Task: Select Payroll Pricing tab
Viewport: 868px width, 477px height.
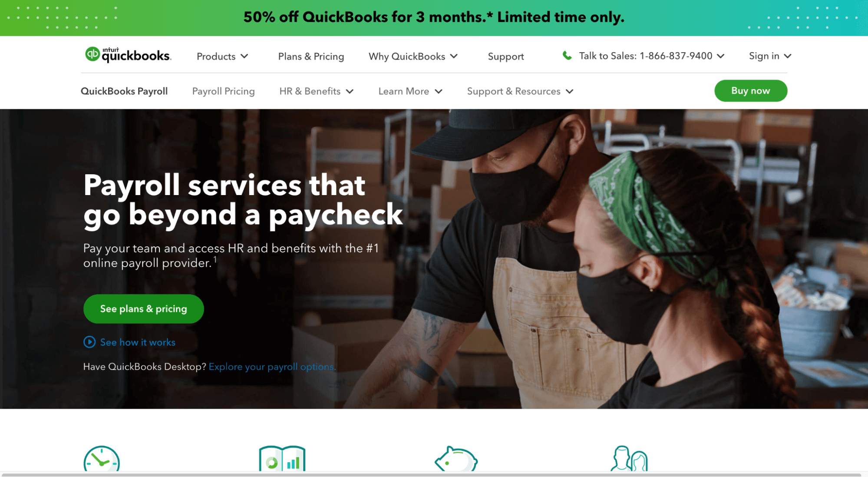Action: point(223,91)
